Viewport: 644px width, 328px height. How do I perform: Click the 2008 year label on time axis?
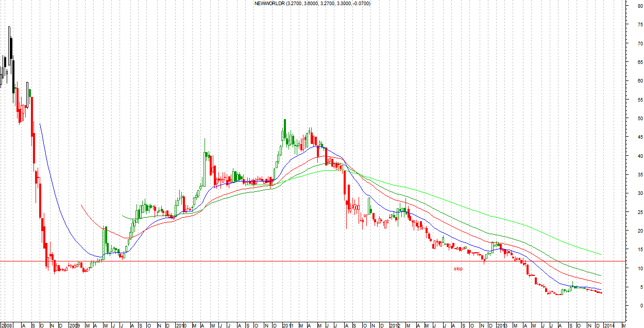(8, 325)
